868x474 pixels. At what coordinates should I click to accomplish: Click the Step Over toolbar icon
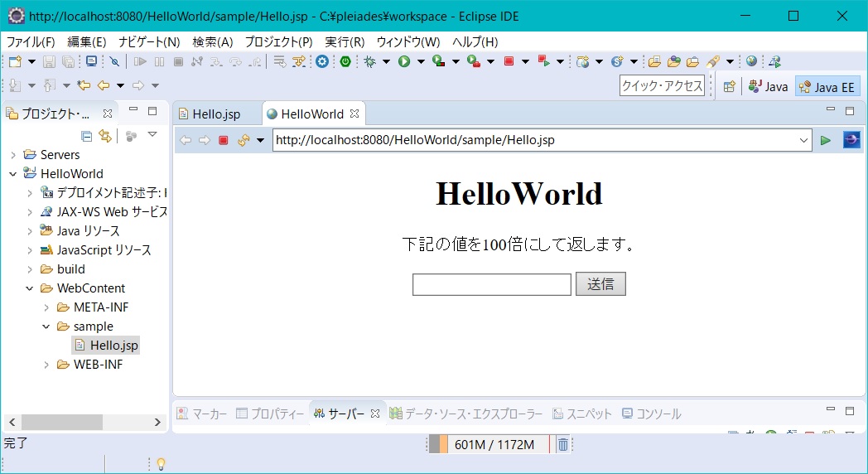click(235, 61)
